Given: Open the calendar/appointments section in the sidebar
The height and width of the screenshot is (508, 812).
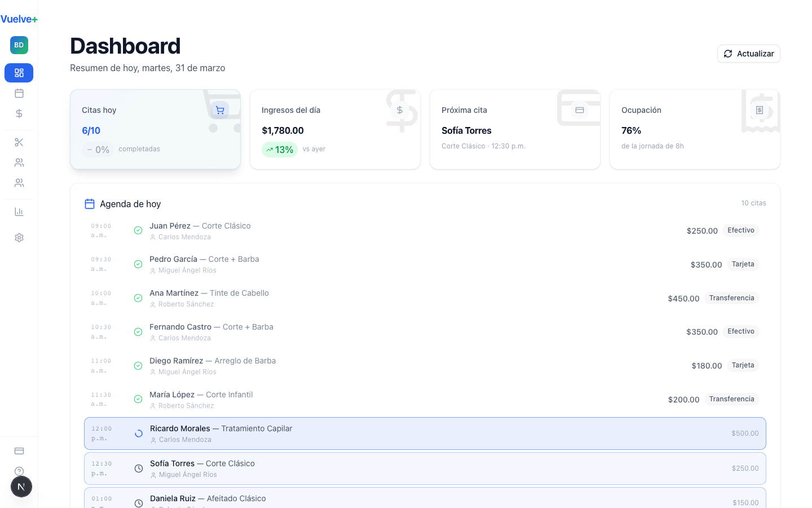Looking at the screenshot, I should [19, 94].
